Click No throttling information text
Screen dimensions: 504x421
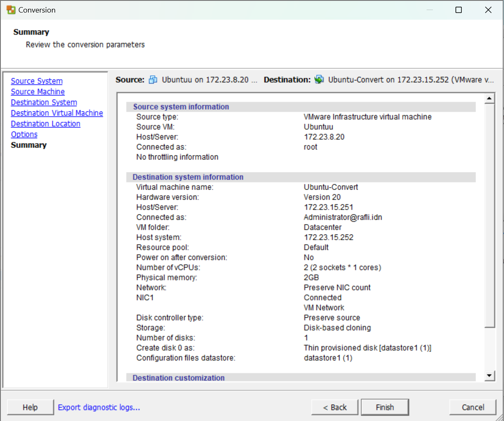tap(177, 157)
